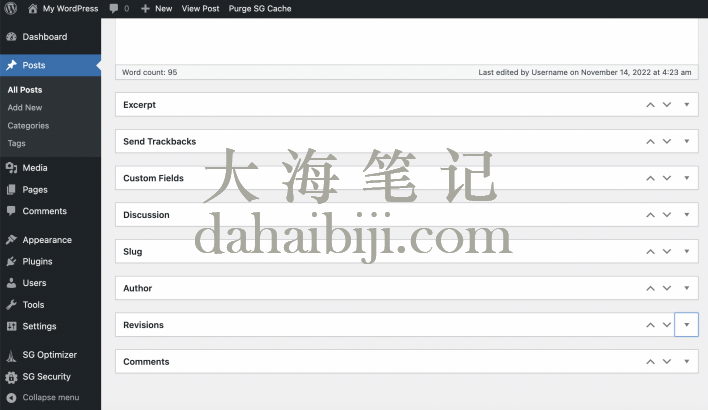Click the Plugins plug icon
This screenshot has height=410, width=708.
(11, 261)
